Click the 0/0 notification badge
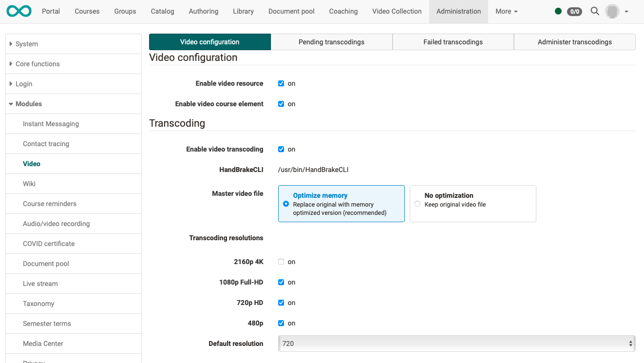The image size is (644, 363). coord(574,11)
